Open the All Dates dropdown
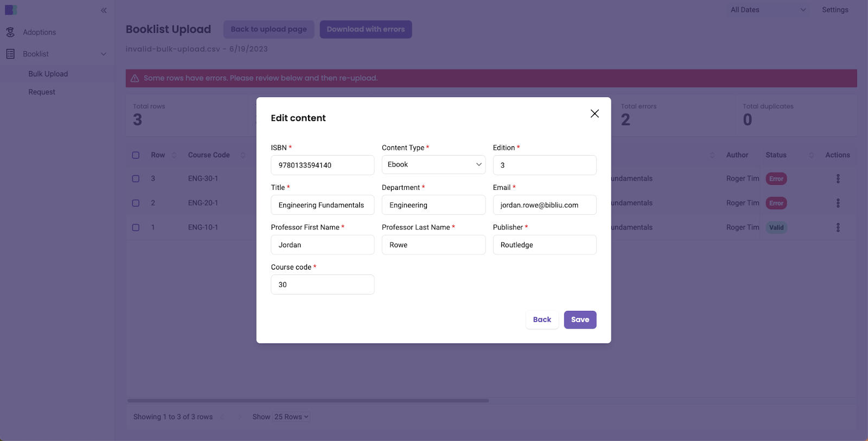 tap(767, 10)
